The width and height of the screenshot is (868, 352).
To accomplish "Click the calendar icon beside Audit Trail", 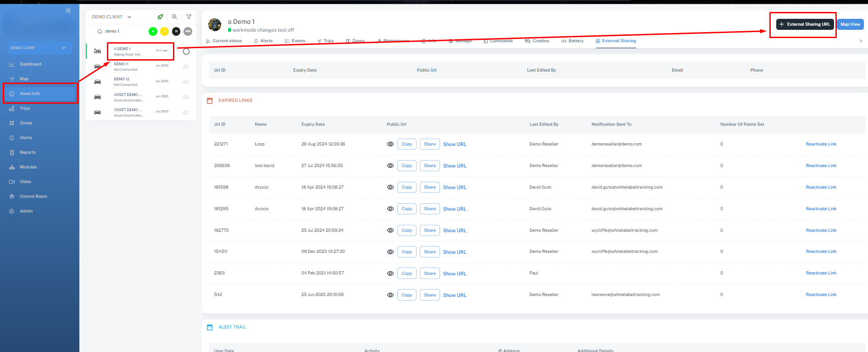I will coord(210,327).
